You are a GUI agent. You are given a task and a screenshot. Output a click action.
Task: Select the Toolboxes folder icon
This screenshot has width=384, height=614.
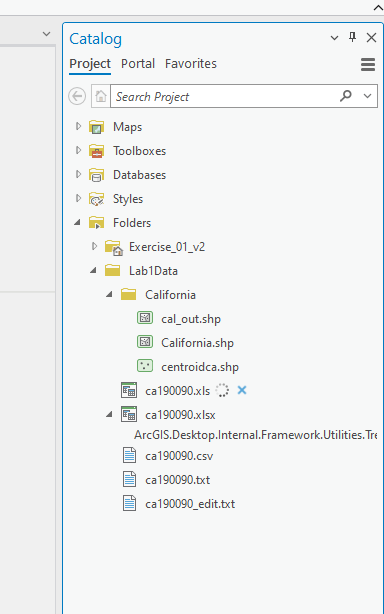pyautogui.click(x=96, y=151)
